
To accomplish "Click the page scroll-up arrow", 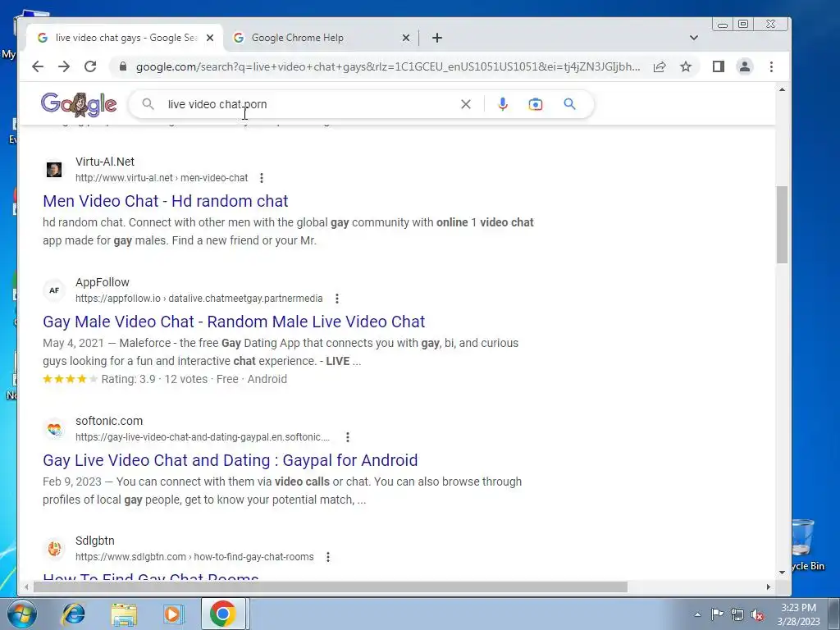I will tap(782, 90).
